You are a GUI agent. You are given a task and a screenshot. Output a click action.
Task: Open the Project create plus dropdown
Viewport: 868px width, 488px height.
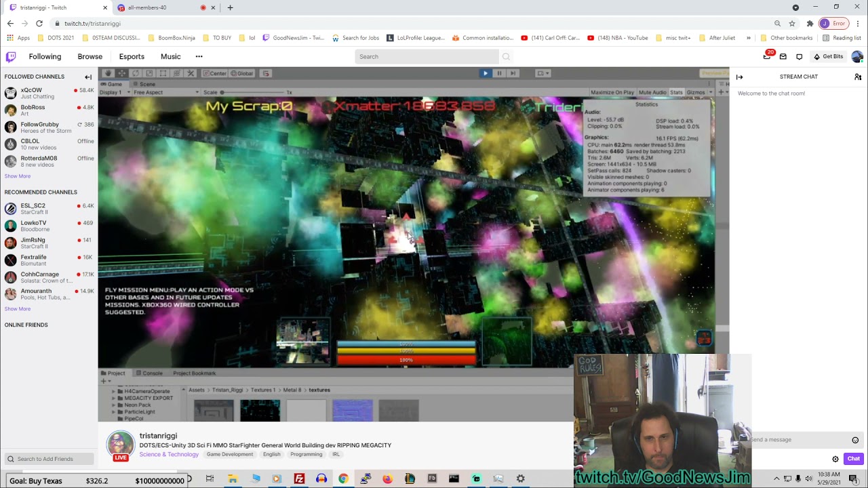click(x=104, y=382)
